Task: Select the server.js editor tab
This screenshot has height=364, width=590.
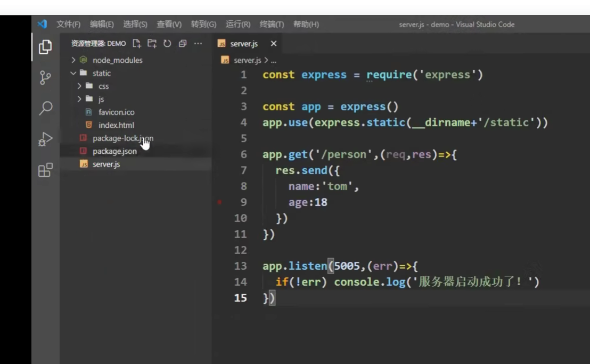Action: [248, 44]
